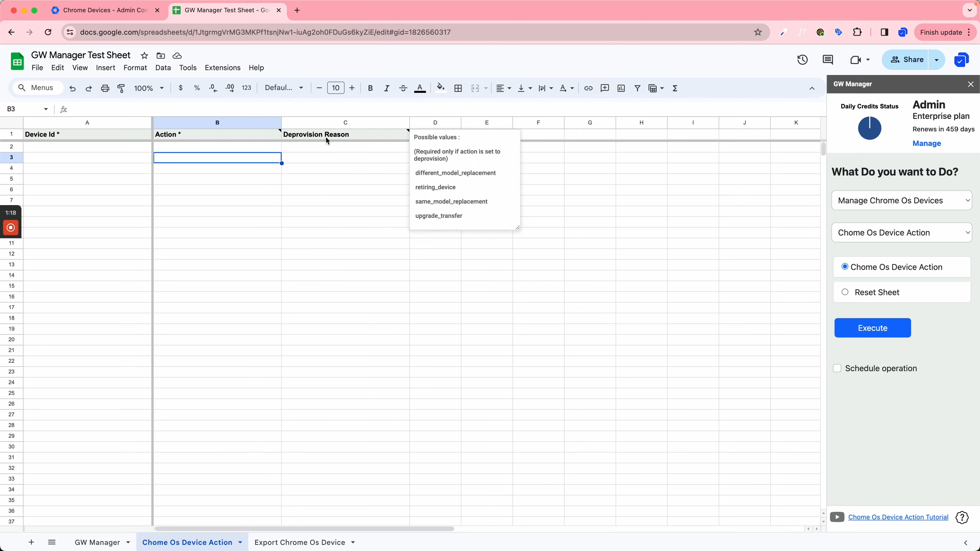Toggle italic formatting
Viewport: 980px width, 551px height.
point(387,88)
